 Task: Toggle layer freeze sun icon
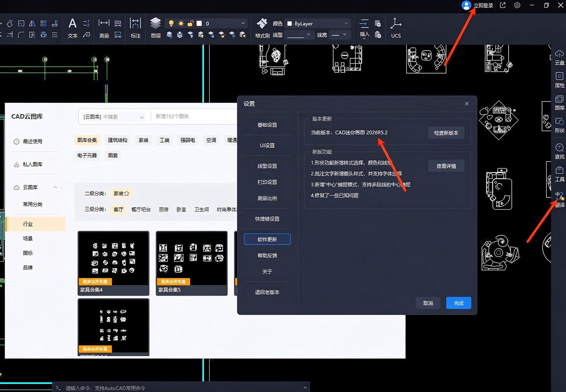pyautogui.click(x=181, y=23)
